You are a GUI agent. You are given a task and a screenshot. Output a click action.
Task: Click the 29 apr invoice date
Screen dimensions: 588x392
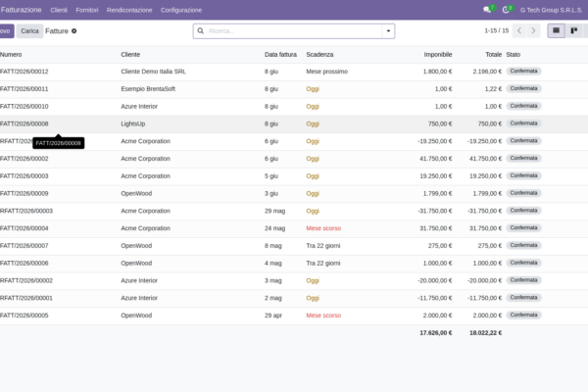pyautogui.click(x=273, y=316)
